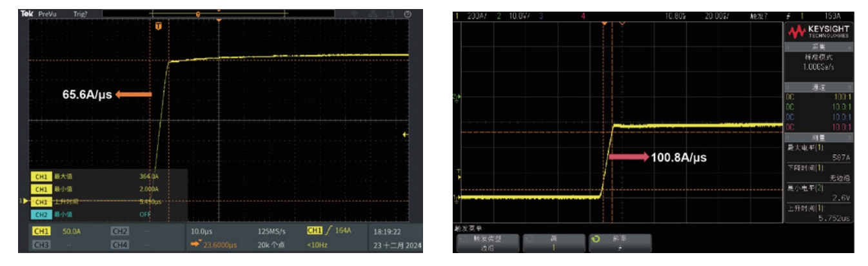This screenshot has width=868, height=266.
Task: Click the Trig? status label on Tek scope
Action: pos(81,14)
